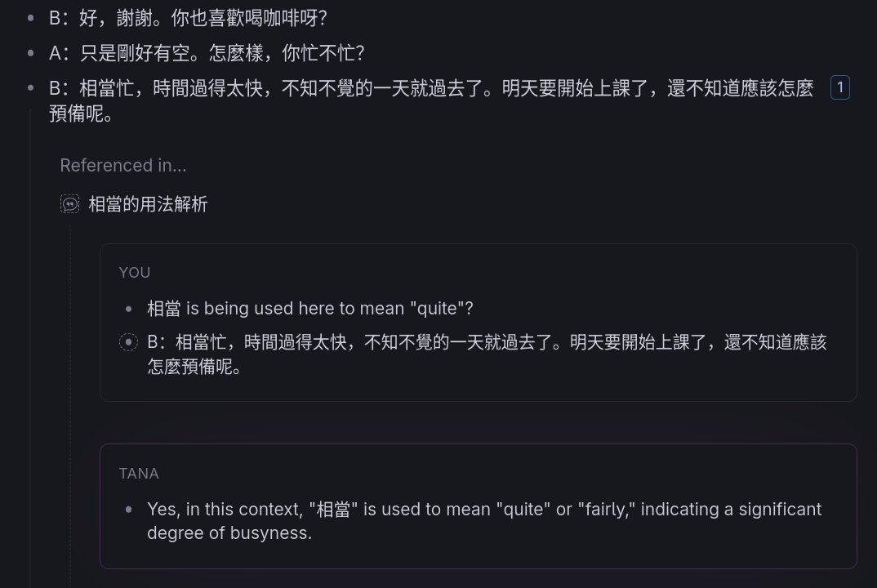Screen dimensions: 877x588
Task: Click bullet before '相當 is being used here'
Action: [x=129, y=308]
